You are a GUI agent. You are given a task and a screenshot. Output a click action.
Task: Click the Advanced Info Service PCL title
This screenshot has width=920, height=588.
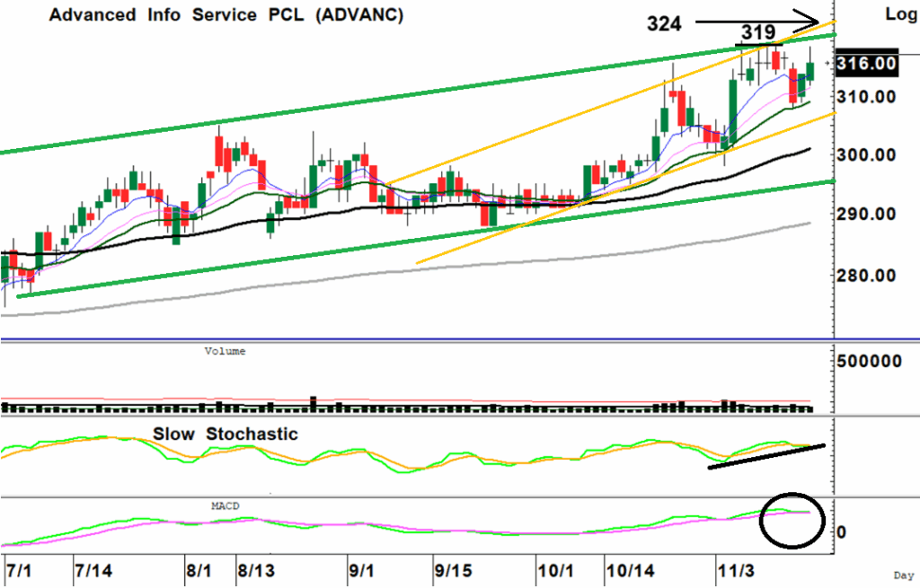(x=226, y=15)
